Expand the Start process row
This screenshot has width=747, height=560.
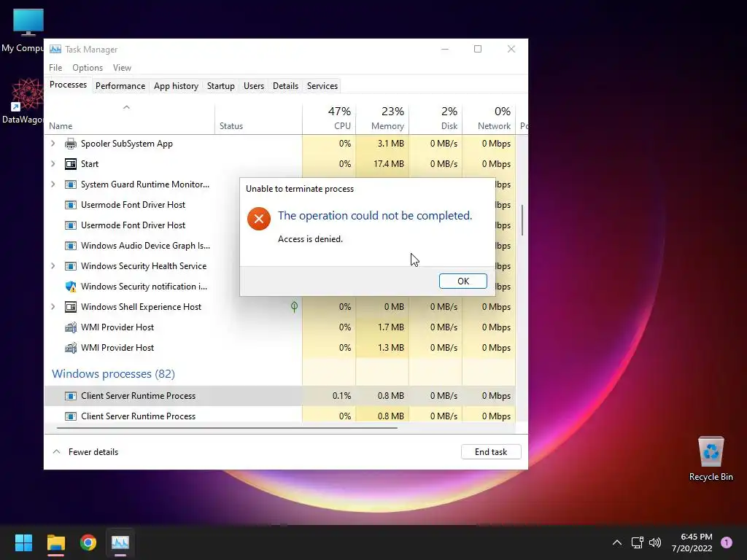[53, 164]
